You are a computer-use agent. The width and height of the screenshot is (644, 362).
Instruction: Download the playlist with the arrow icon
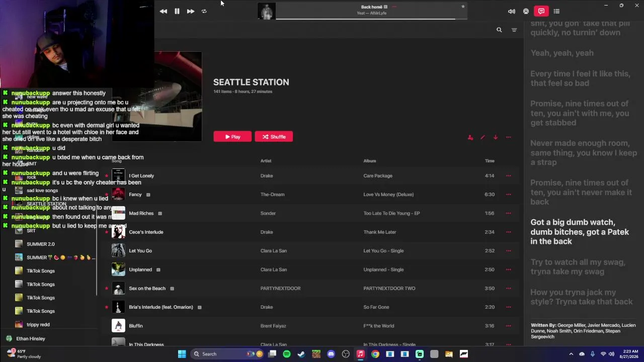coord(495,137)
